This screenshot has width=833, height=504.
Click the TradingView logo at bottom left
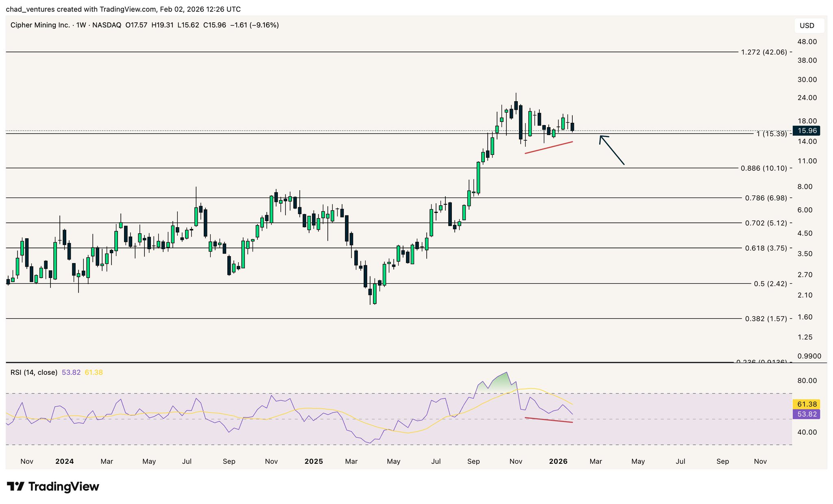pos(53,487)
